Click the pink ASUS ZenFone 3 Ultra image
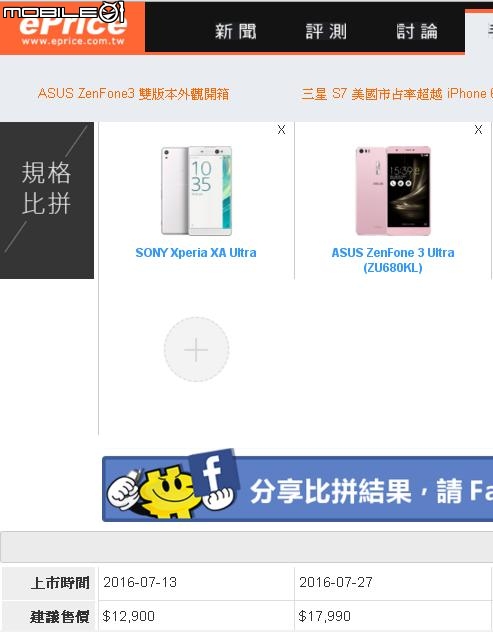 pos(393,191)
